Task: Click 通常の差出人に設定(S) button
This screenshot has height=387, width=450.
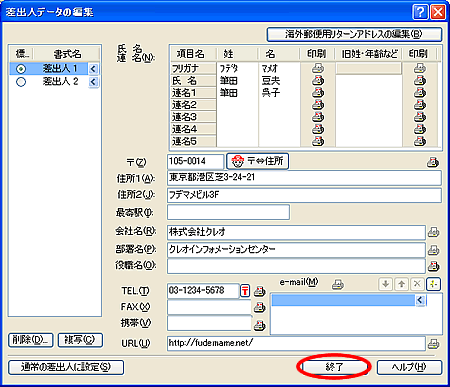Action: [x=66, y=367]
